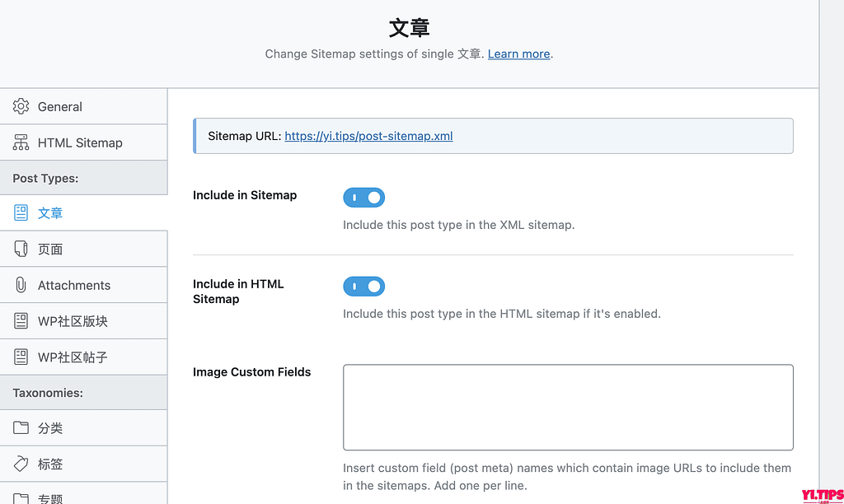Turn off Include in HTML Sitemap switch
Screen dimensions: 844x504
pyautogui.click(x=363, y=287)
